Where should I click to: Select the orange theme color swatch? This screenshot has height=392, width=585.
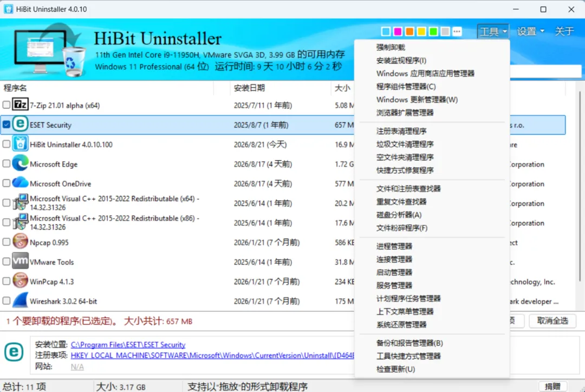409,32
